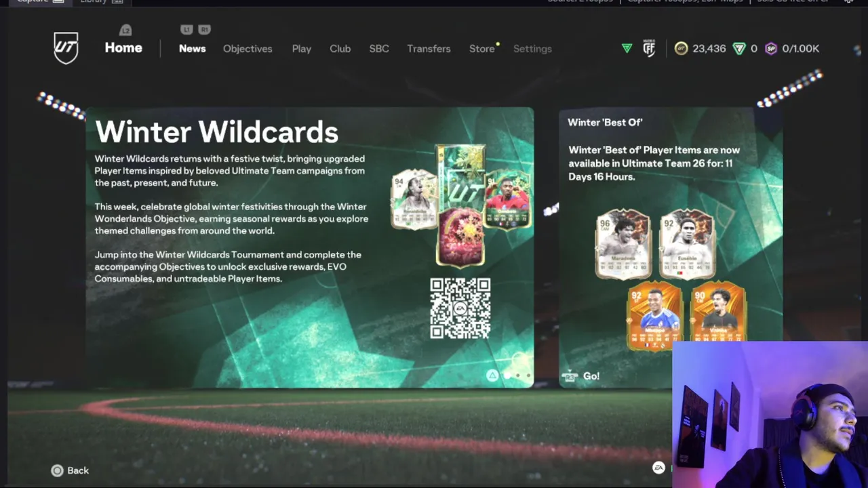Viewport: 868px width, 488px height.
Task: Click the '11 Days 16 Hours' availability text
Action: pyautogui.click(x=650, y=170)
